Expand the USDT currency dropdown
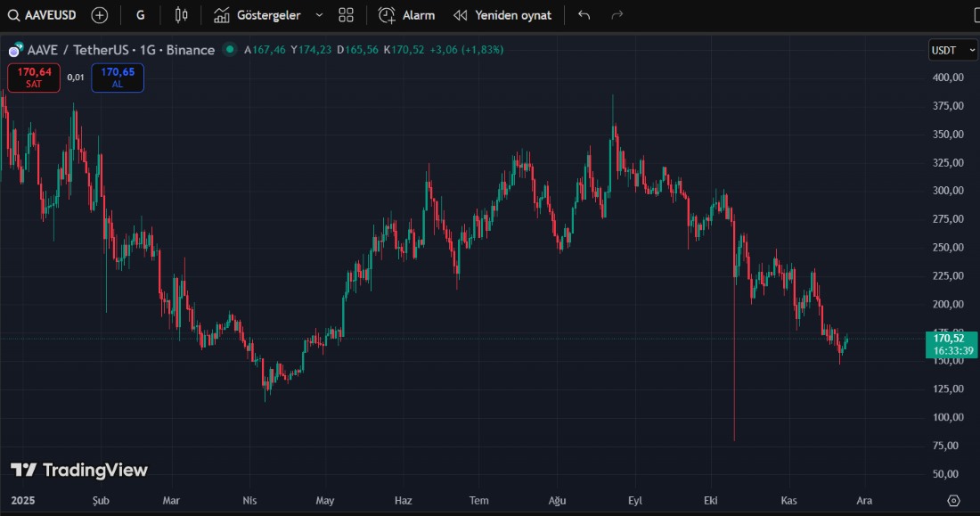 pyautogui.click(x=950, y=50)
